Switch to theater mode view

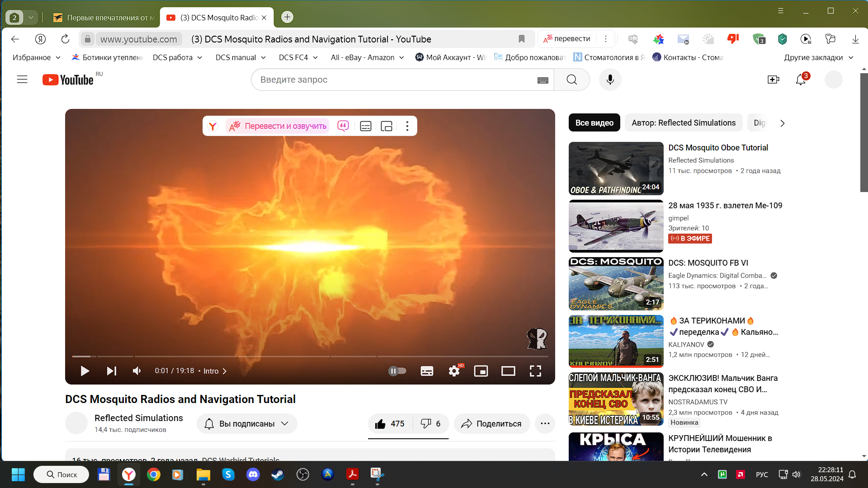pyautogui.click(x=508, y=371)
